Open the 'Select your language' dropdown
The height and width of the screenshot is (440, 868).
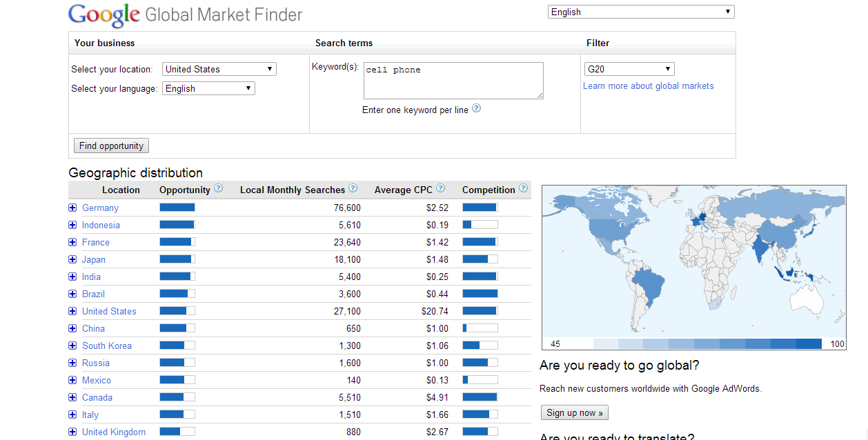click(208, 88)
